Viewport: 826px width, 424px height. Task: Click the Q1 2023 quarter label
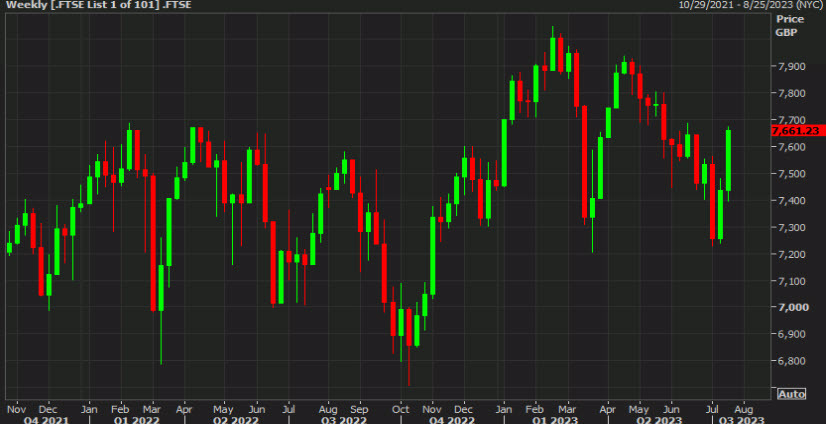[x=555, y=420]
